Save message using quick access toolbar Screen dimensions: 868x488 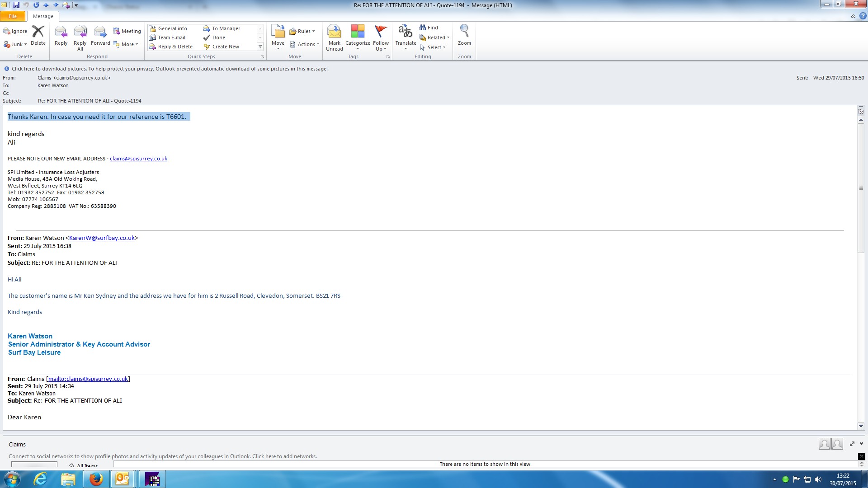point(16,5)
